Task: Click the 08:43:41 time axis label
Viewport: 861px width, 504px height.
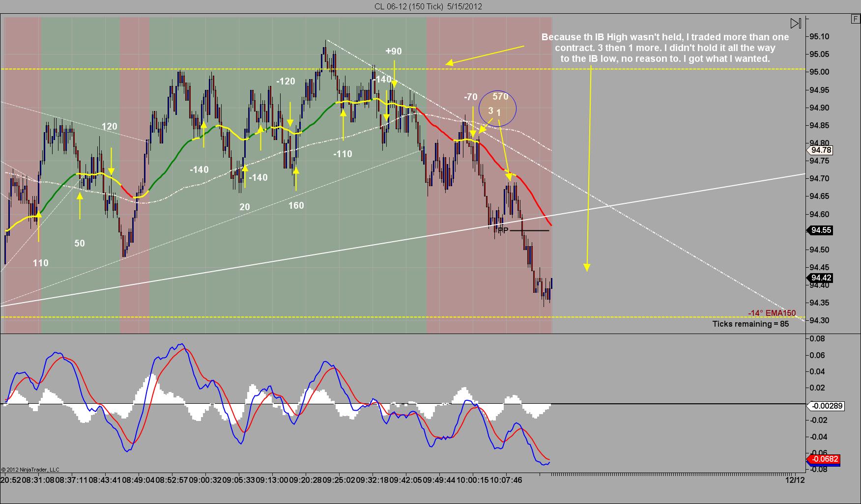Action: [106, 480]
